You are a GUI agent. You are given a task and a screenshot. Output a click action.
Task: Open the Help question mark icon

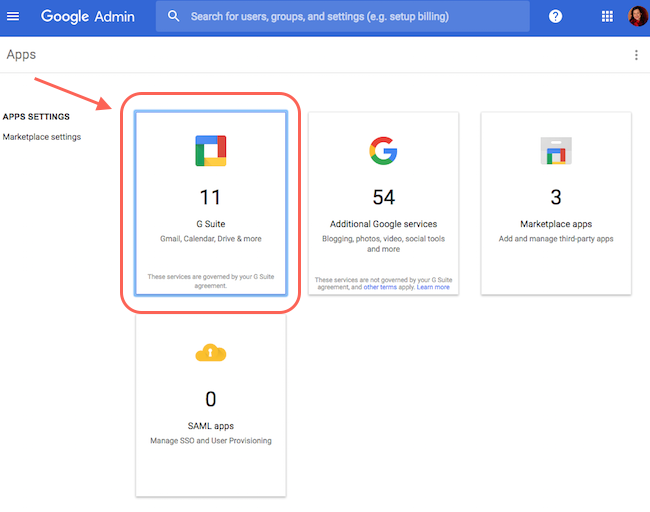[555, 16]
